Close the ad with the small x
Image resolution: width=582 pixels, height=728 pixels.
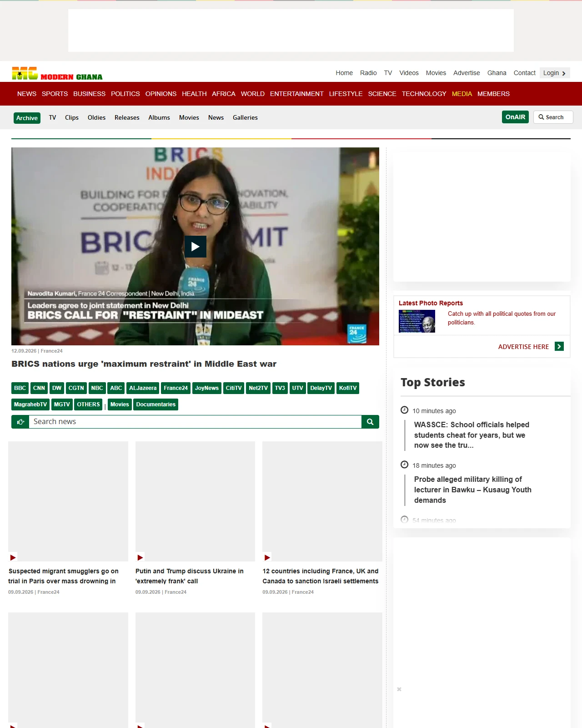point(399,689)
